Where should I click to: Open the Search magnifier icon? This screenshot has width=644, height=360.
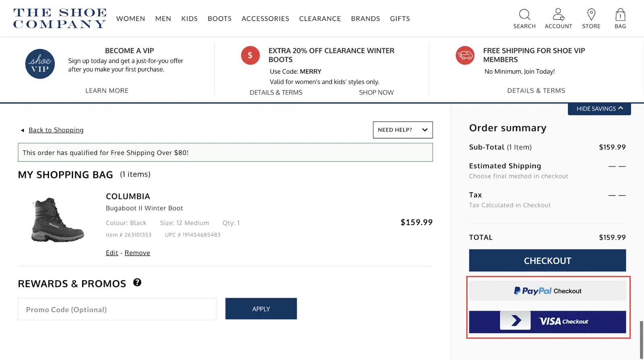click(x=524, y=15)
